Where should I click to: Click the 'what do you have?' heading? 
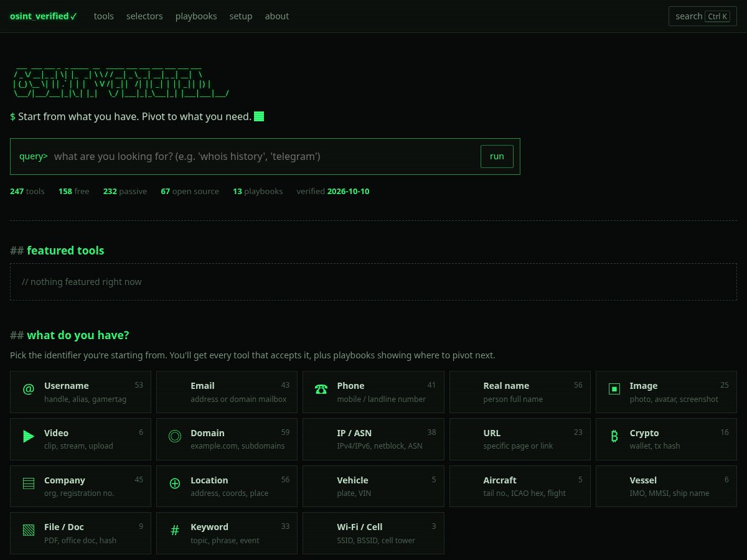(78, 335)
